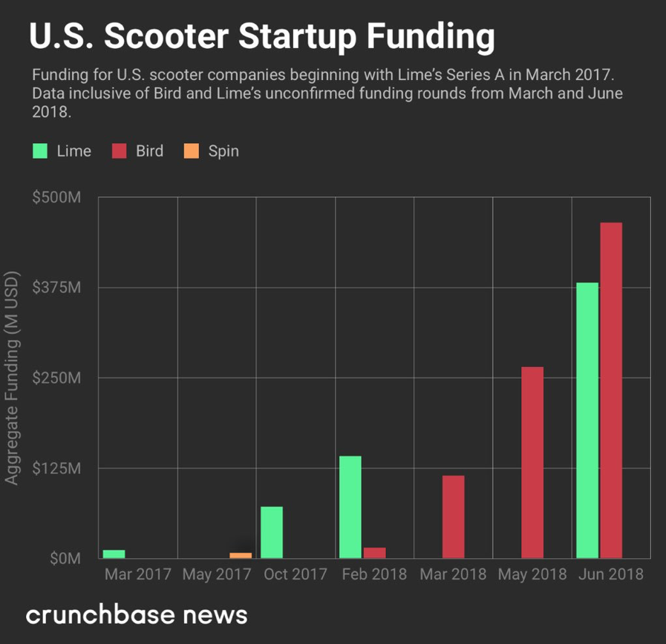The width and height of the screenshot is (666, 644).
Task: Click Bird's red May 2018 bar
Action: (532, 462)
